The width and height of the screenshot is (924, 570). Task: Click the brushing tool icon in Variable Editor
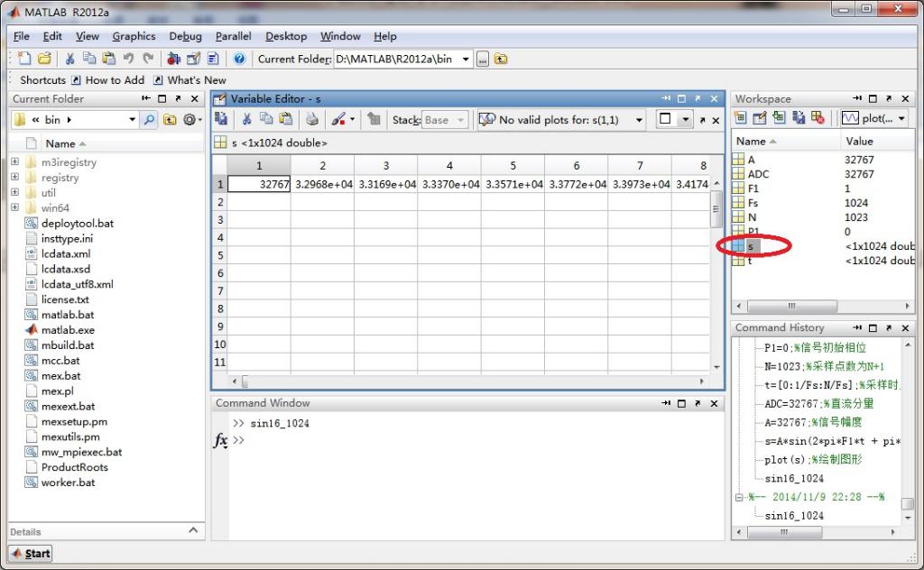click(338, 120)
